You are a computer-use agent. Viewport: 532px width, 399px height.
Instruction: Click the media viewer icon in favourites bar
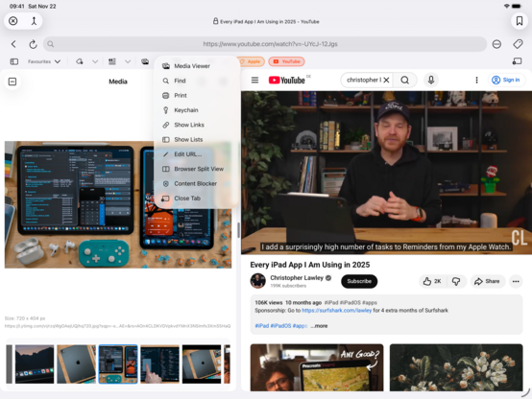[x=145, y=61]
